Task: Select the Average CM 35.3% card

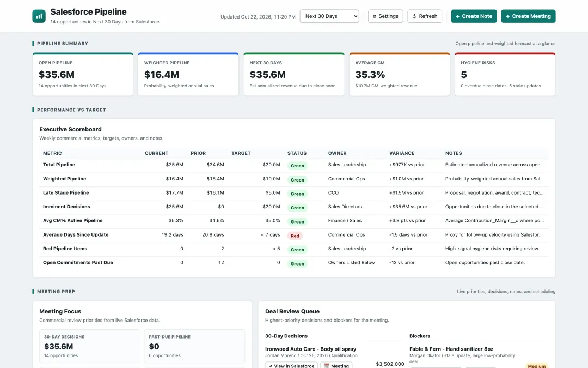Action: tap(400, 74)
